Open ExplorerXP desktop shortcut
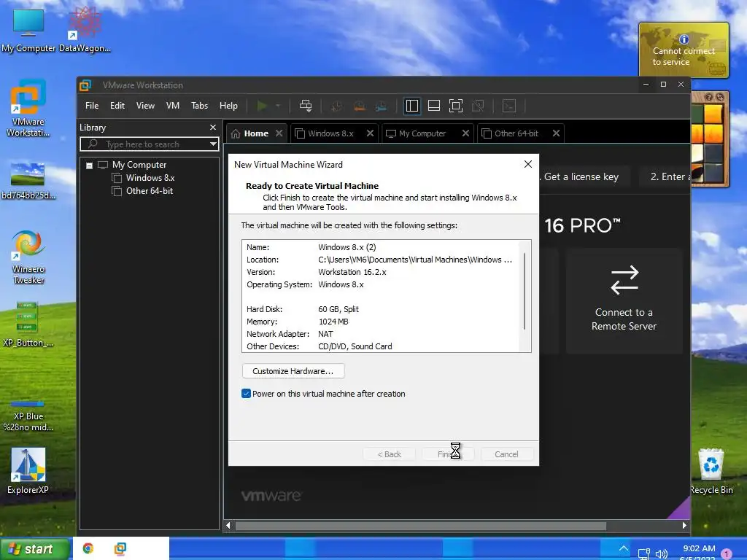The width and height of the screenshot is (747, 560). coord(28,472)
